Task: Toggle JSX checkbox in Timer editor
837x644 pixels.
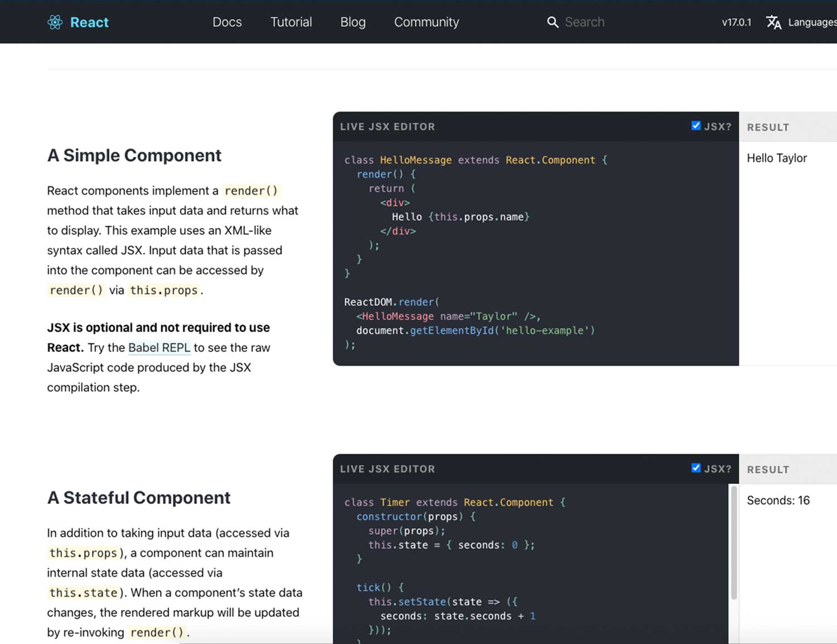Action: [x=696, y=468]
